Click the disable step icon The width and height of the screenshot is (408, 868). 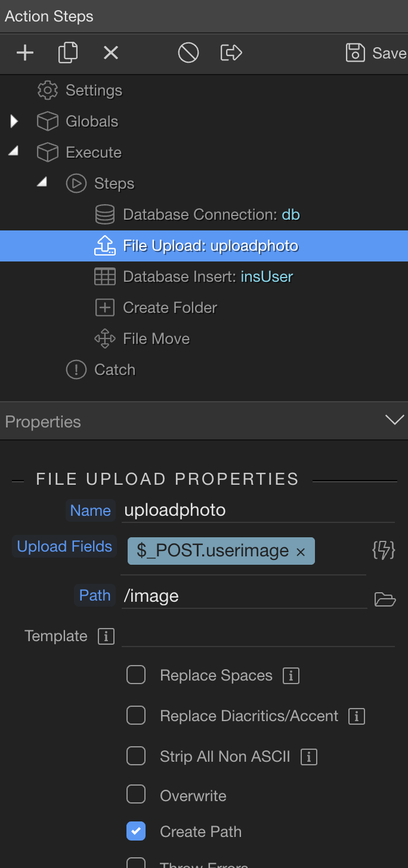point(188,53)
